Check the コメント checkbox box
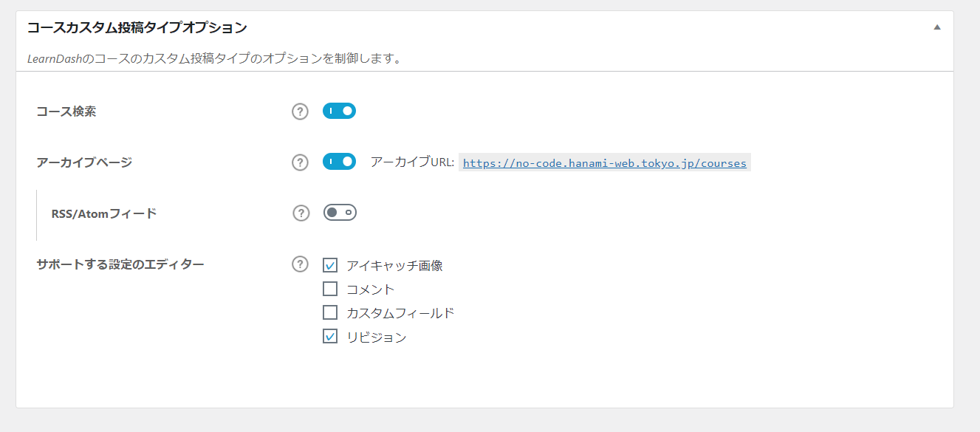 (330, 289)
